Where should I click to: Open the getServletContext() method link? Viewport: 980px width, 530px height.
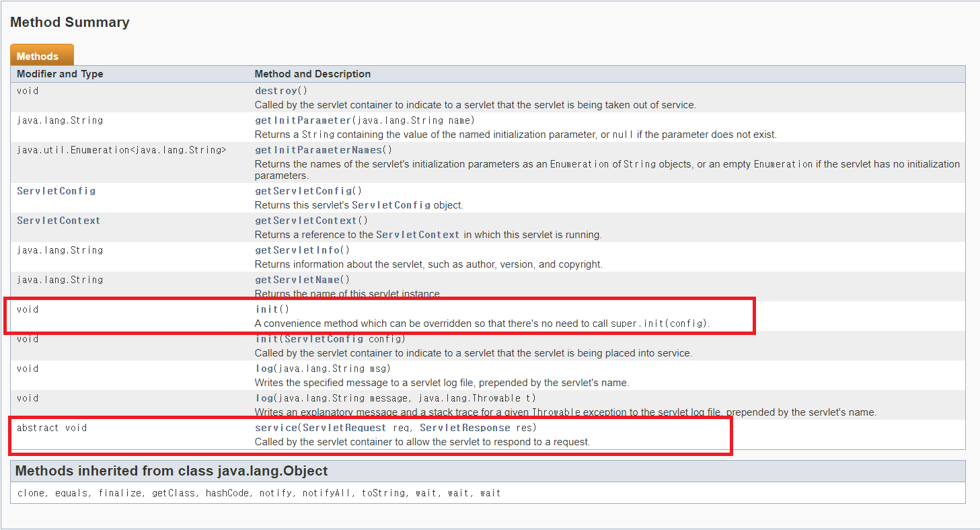(x=306, y=221)
